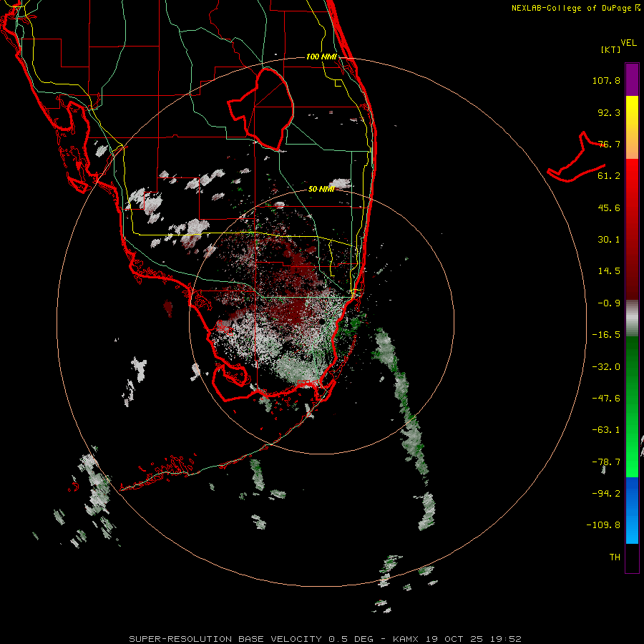Select the 61.2 scale value
Viewport: 644px width, 644px height.
[x=609, y=176]
